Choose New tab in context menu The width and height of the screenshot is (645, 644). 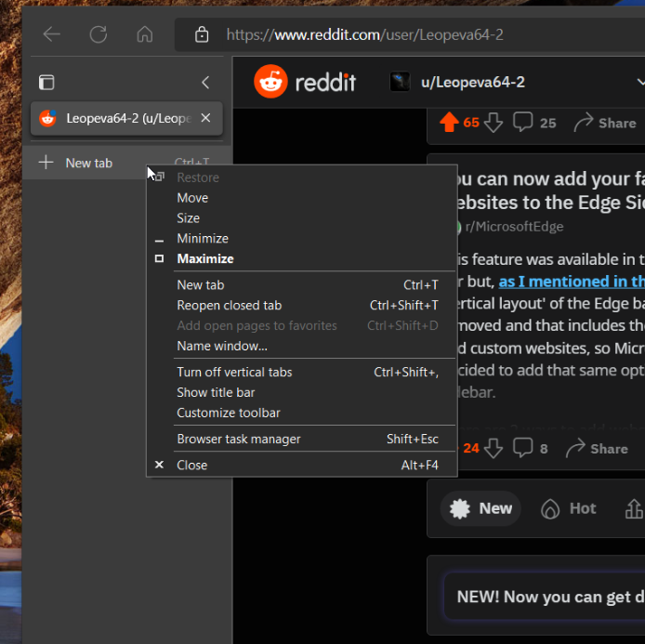coord(301,285)
